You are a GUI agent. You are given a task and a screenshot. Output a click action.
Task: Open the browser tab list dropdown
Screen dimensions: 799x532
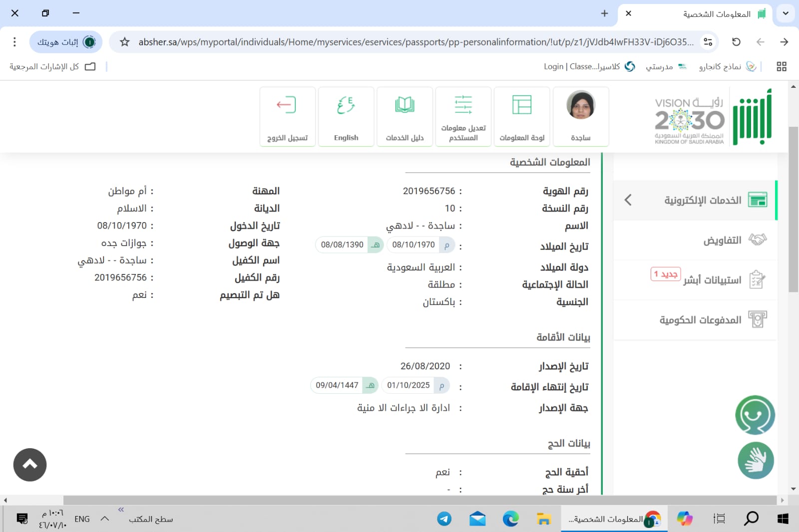coord(786,13)
